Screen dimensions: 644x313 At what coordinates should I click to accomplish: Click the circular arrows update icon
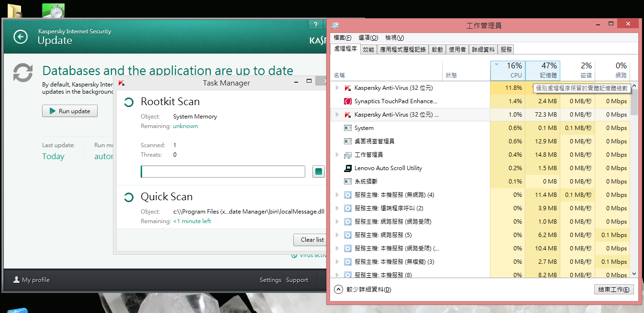(23, 73)
